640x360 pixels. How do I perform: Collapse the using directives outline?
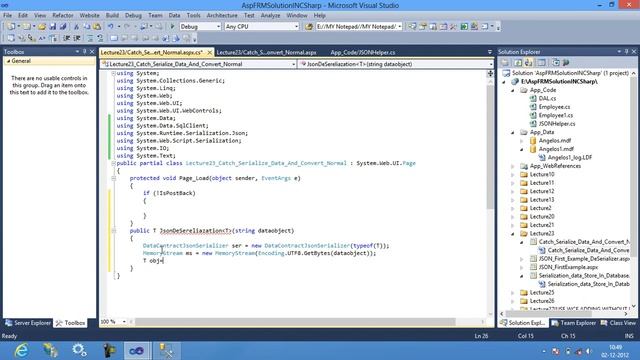[x=114, y=73]
